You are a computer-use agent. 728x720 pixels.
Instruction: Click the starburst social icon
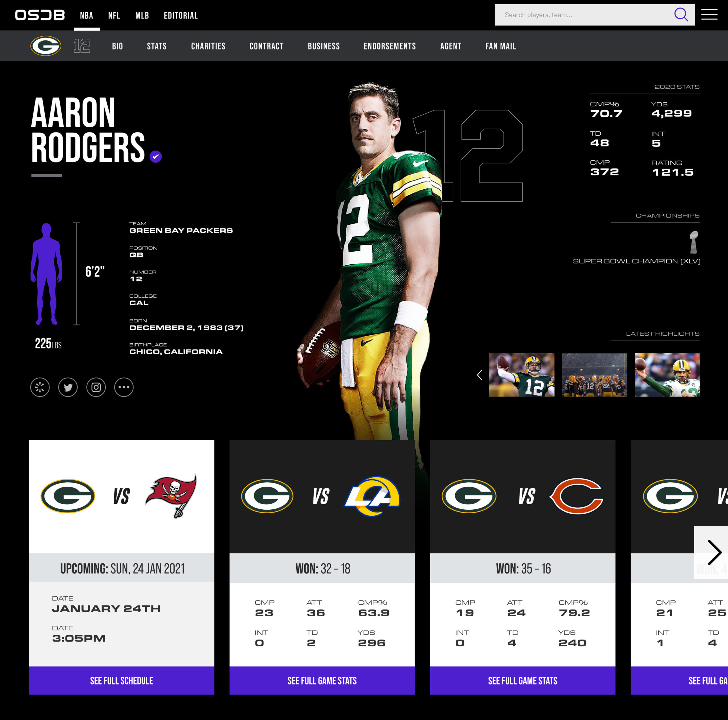(40, 387)
